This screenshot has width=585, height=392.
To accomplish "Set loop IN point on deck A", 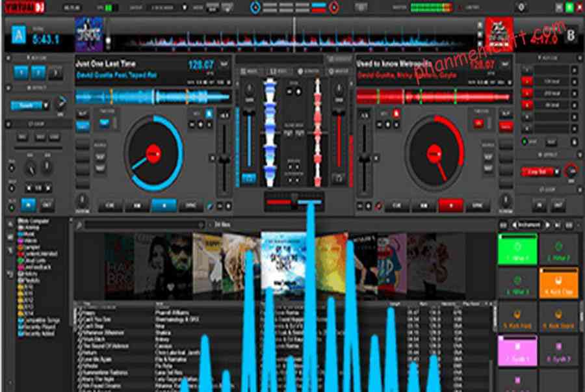I will (29, 205).
